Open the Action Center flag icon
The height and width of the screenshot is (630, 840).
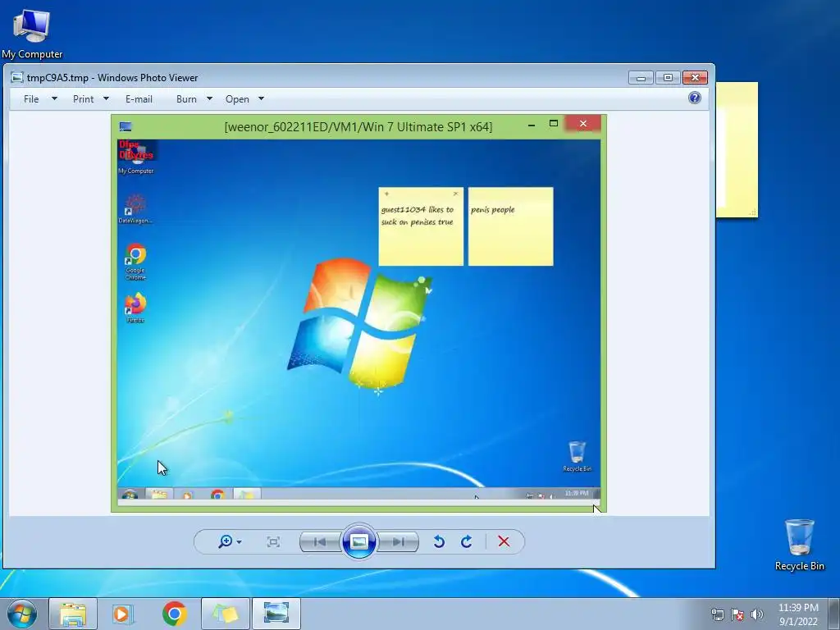point(737,614)
